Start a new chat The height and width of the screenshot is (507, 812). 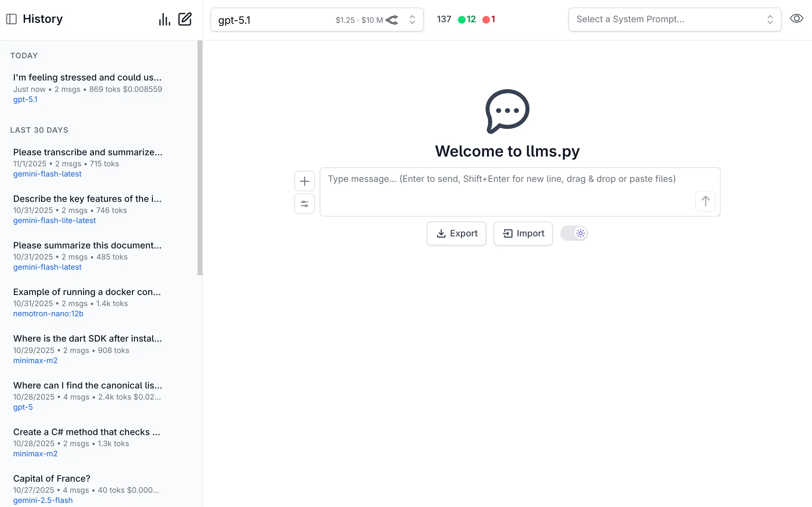tap(185, 19)
